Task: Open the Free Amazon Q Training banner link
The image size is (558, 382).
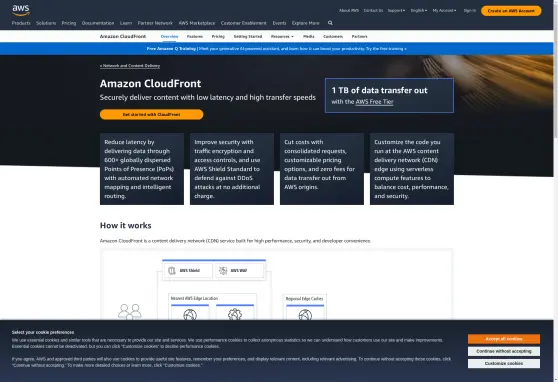Action: coord(277,49)
